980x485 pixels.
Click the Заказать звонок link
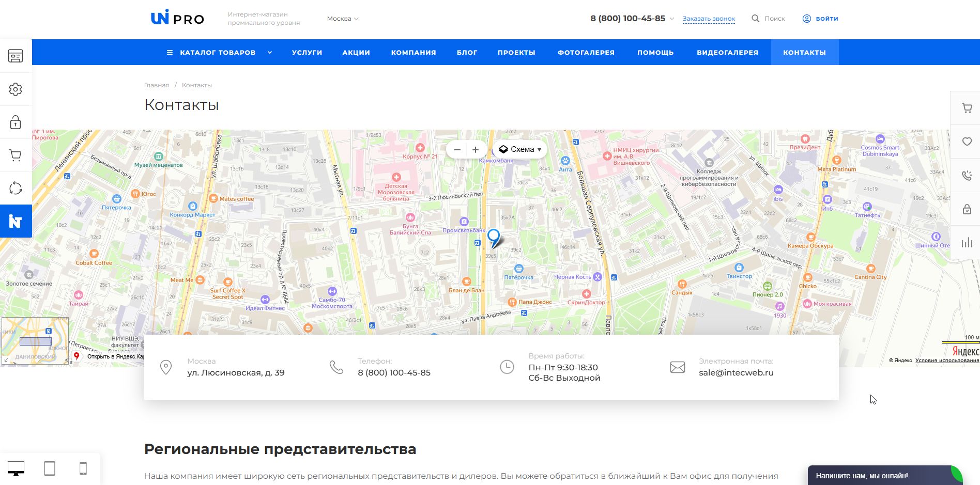click(708, 19)
